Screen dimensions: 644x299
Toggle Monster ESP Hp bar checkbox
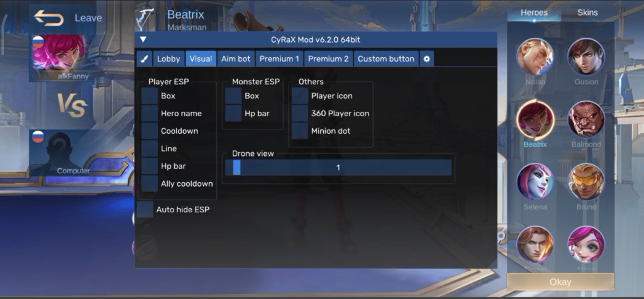(x=233, y=114)
